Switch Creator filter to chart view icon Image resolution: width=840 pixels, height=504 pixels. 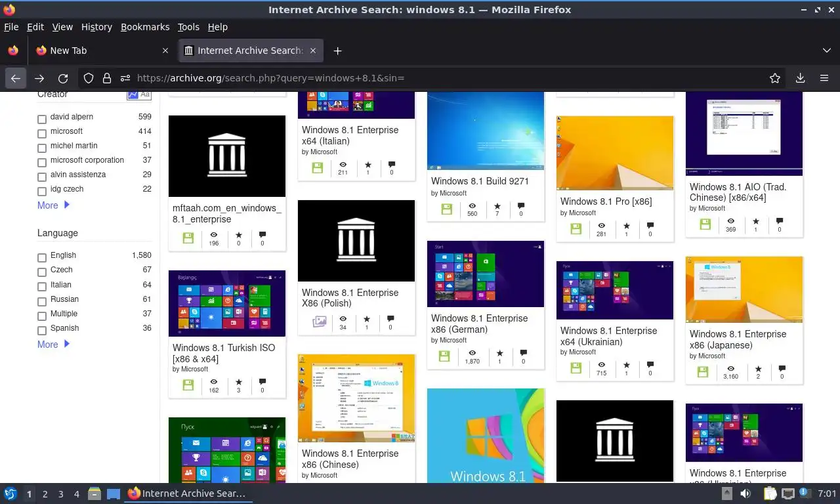pos(133,94)
